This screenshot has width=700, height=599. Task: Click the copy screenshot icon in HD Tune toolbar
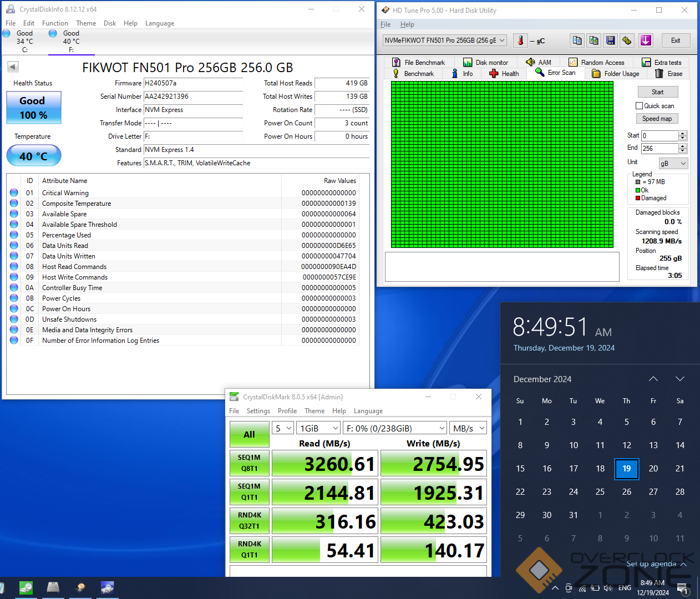pyautogui.click(x=594, y=40)
